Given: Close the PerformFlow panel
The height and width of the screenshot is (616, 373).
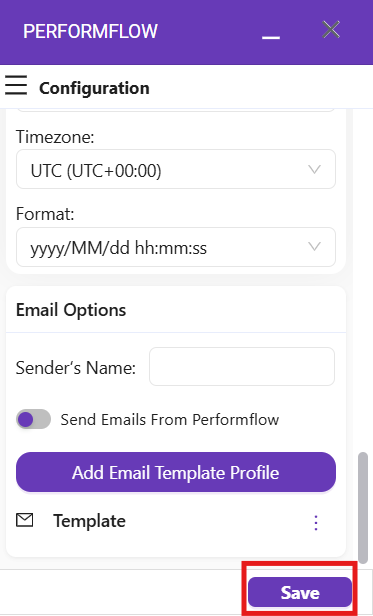Looking at the screenshot, I should point(331,29).
